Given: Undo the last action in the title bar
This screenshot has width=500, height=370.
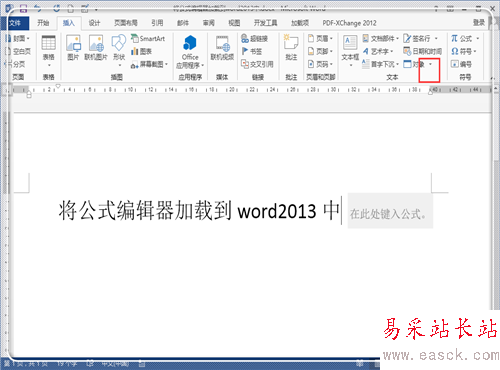Looking at the screenshot, I should [38, 8].
